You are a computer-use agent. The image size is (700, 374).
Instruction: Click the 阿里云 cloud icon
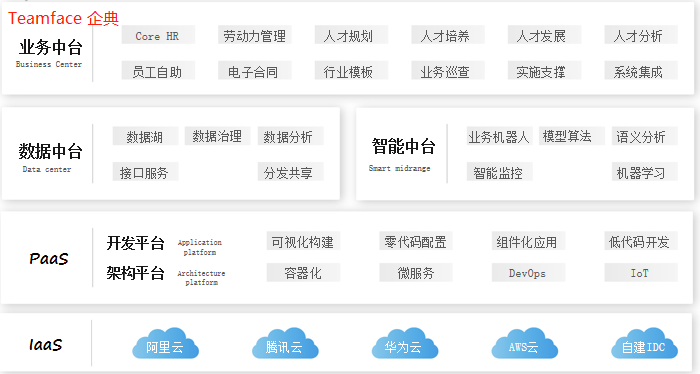[x=166, y=344]
